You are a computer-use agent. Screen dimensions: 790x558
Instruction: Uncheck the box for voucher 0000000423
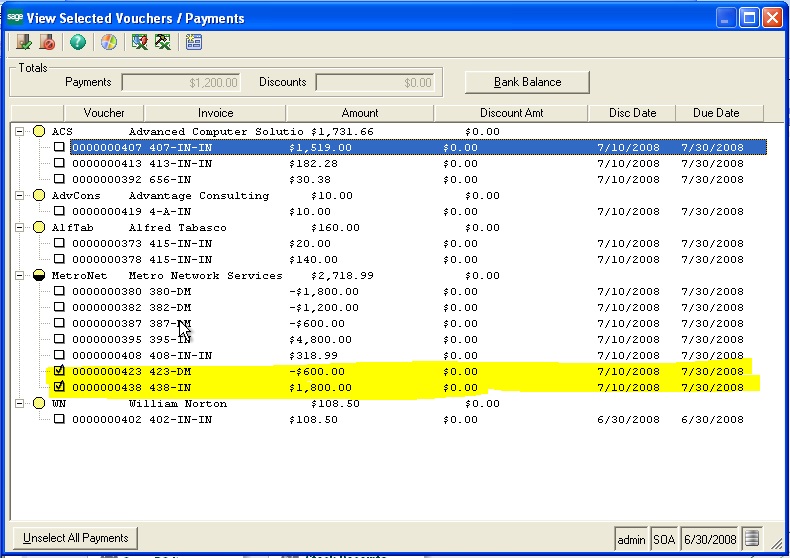59,371
